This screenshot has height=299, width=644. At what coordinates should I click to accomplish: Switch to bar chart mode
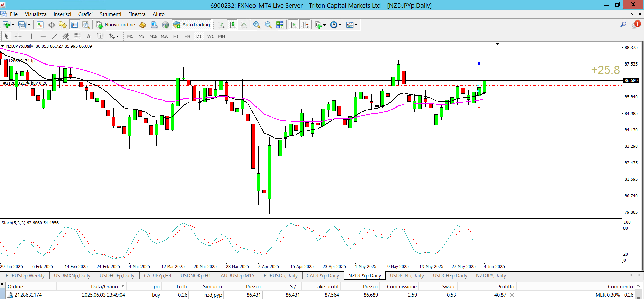click(221, 25)
